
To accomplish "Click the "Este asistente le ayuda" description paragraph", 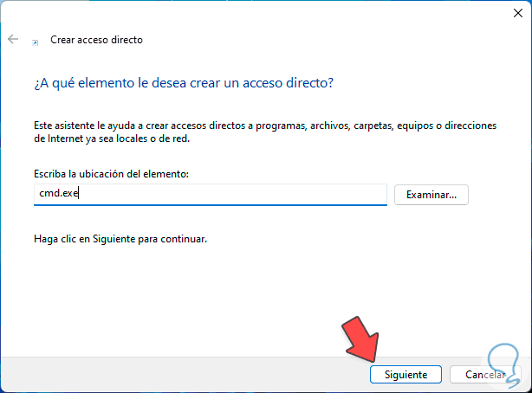I will [x=260, y=132].
